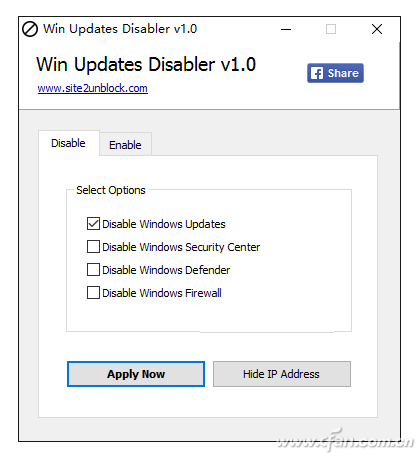The height and width of the screenshot is (458, 420).
Task: Click the Hide IP Address button
Action: click(x=282, y=374)
